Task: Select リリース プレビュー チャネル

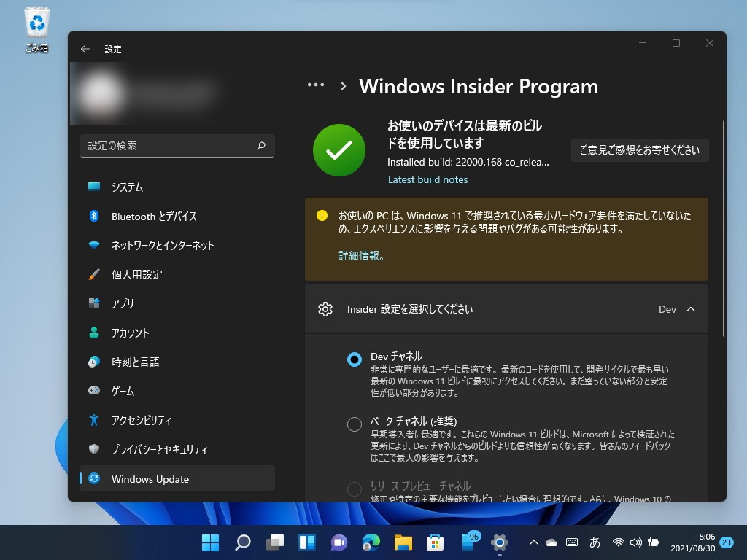Action: tap(354, 489)
